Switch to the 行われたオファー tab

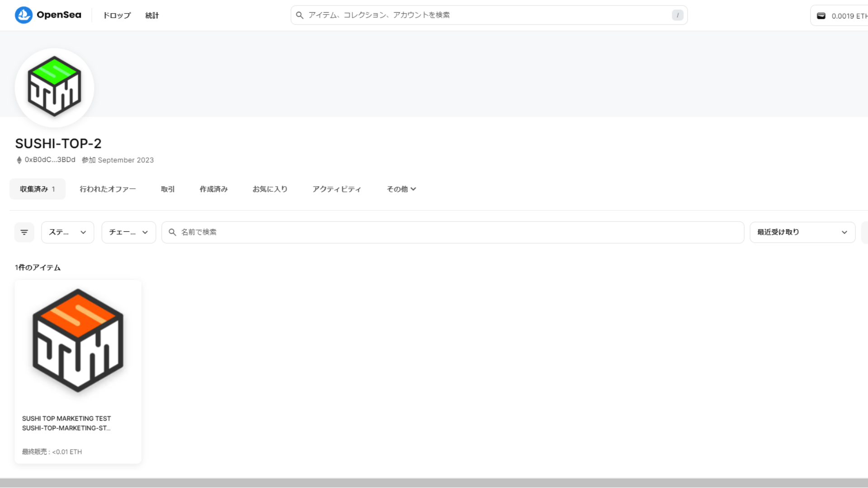(108, 189)
